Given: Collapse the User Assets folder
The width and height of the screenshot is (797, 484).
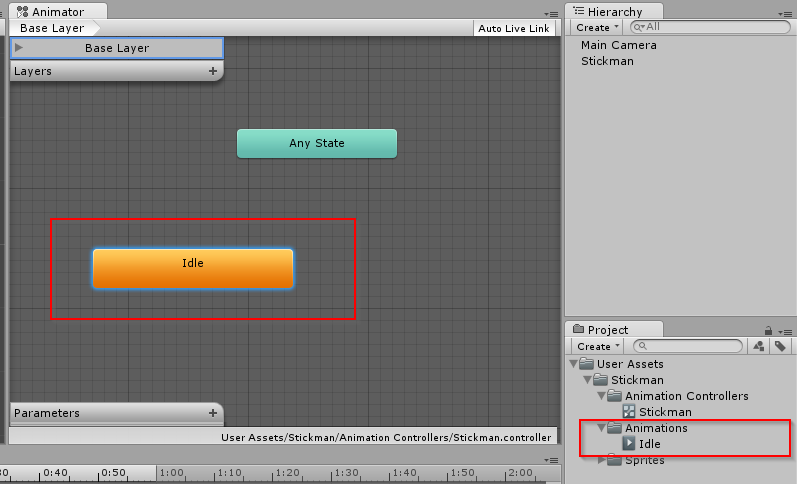Looking at the screenshot, I should click(x=573, y=364).
